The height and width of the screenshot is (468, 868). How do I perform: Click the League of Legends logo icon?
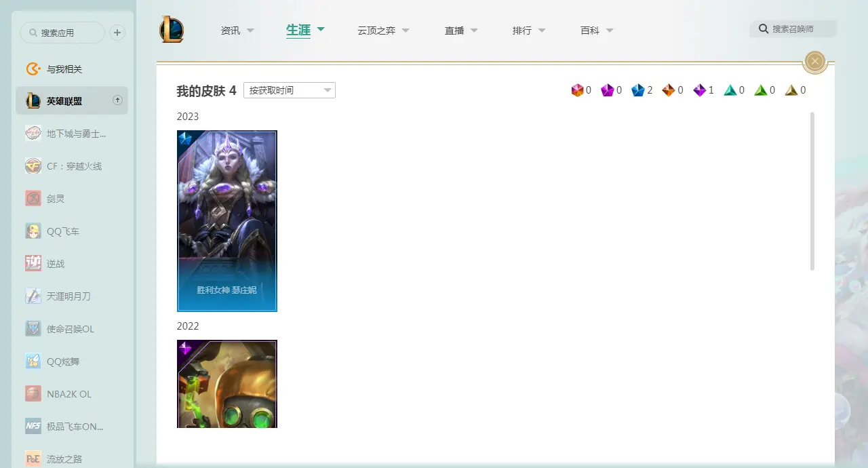[x=172, y=30]
